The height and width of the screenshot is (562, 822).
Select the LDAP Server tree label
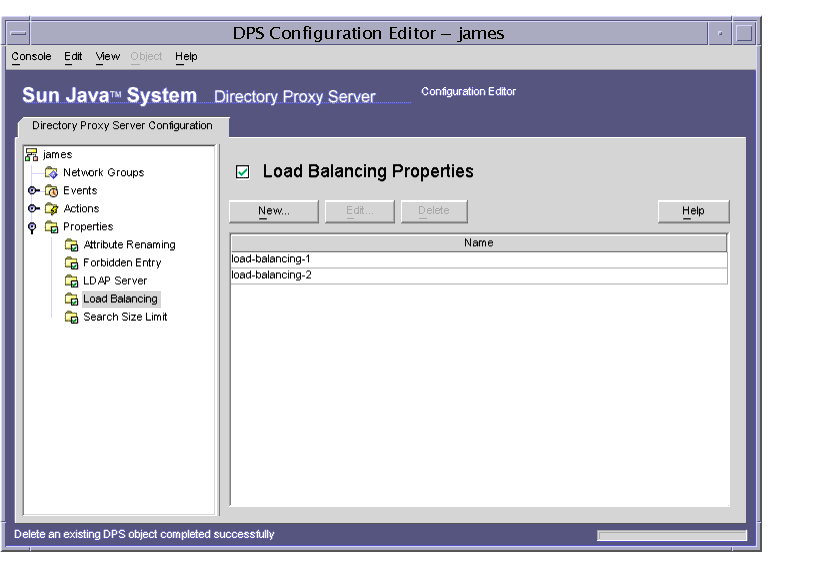point(115,281)
